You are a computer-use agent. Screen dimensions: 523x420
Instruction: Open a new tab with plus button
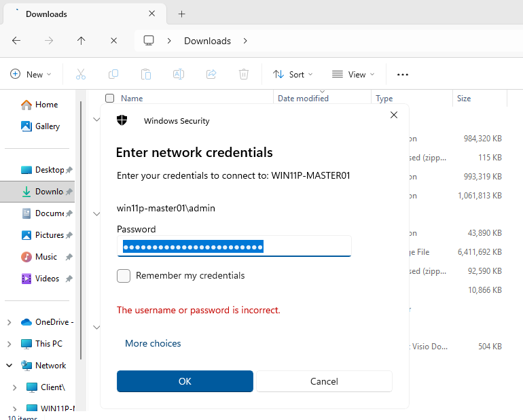click(x=181, y=14)
